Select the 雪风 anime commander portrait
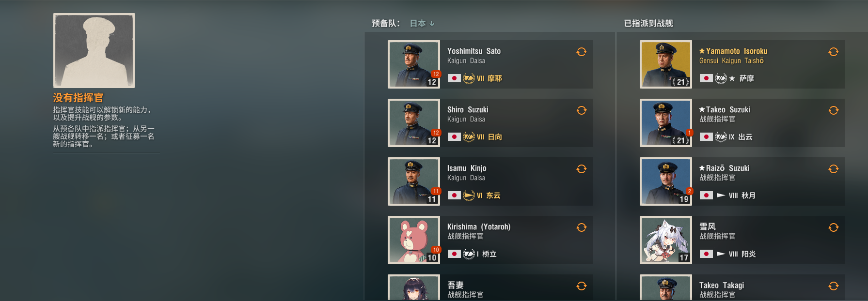Screen dimensions: 868x301 (x=666, y=240)
